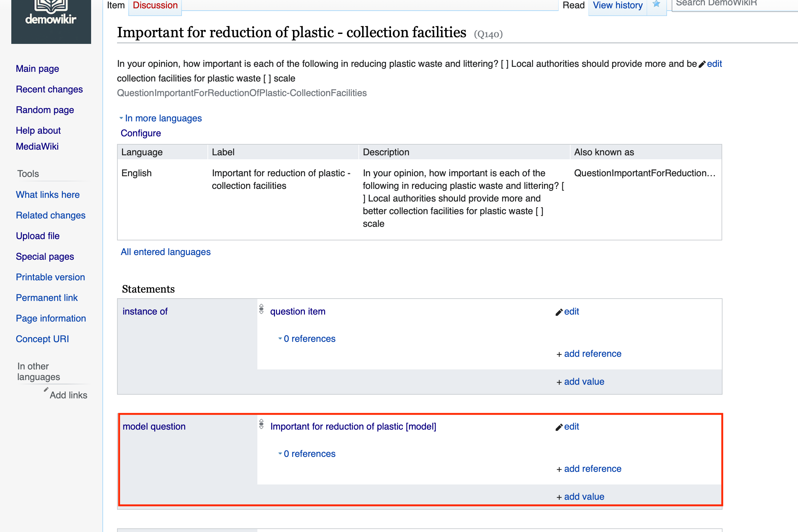The width and height of the screenshot is (798, 532).
Task: Click rank selector icon beside question item
Action: tap(261, 309)
